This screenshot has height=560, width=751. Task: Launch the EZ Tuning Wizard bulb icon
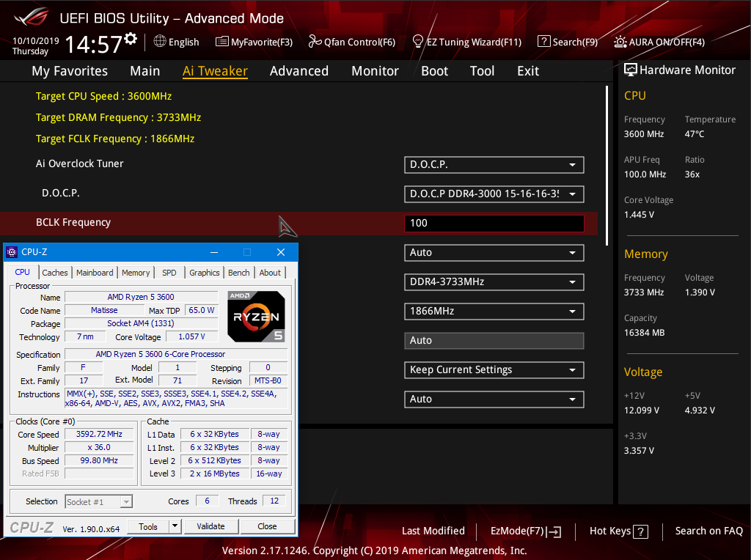(x=417, y=42)
